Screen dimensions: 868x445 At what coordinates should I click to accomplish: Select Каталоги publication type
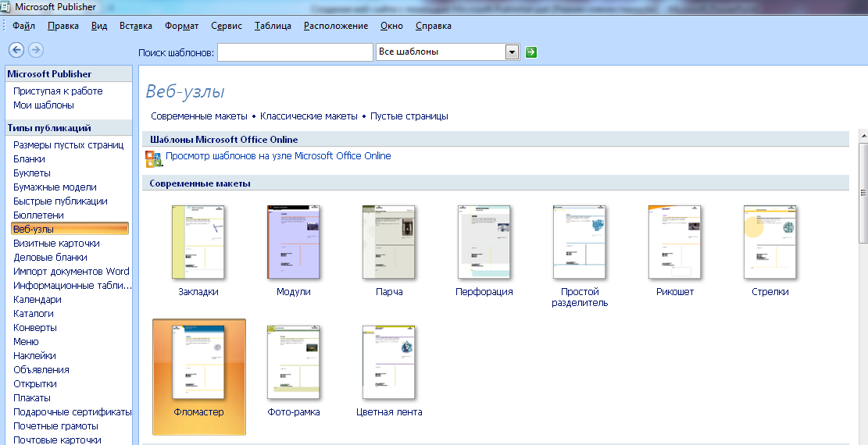[34, 314]
